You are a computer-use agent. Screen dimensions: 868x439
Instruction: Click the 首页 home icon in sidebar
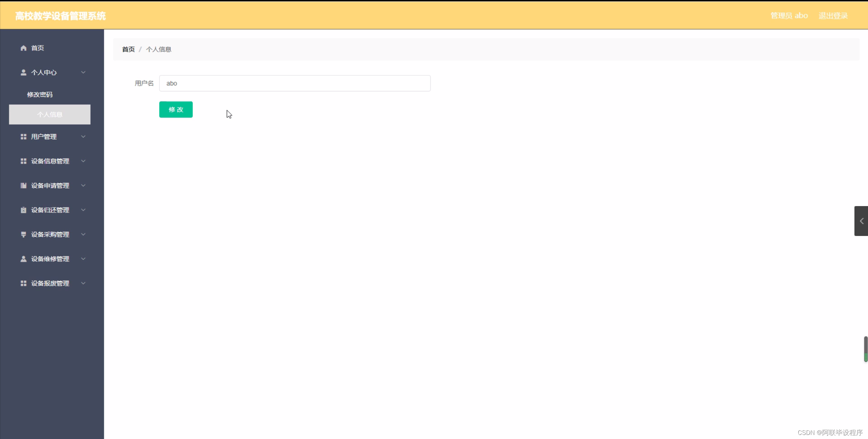coord(23,48)
